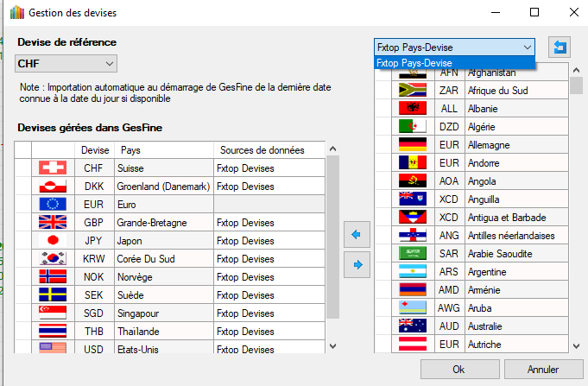Image resolution: width=588 pixels, height=386 pixels.
Task: Click the Australia flag in AUD row
Action: [413, 326]
